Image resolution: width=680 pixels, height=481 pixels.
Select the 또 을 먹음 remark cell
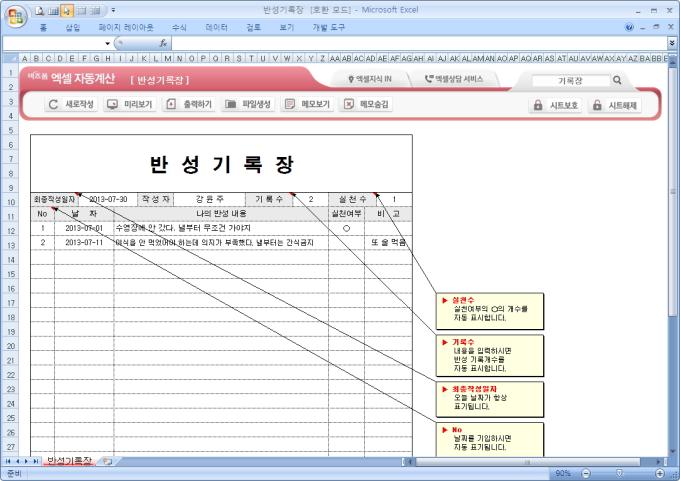coord(388,243)
